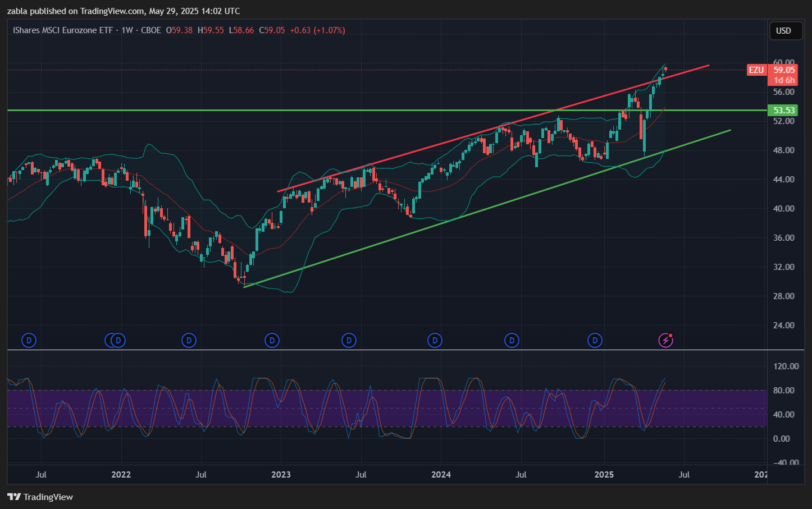
Task: Click the 28.00 label on price scale
Action: [x=783, y=296]
